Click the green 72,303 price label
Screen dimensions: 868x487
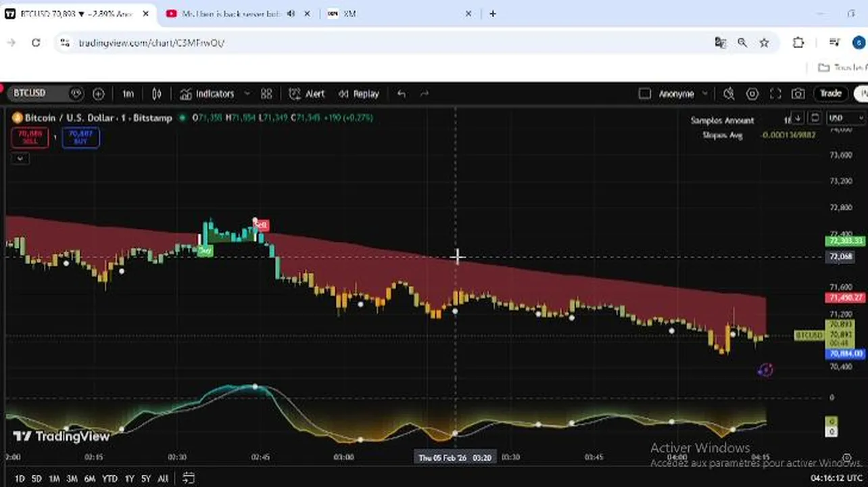[846, 241]
